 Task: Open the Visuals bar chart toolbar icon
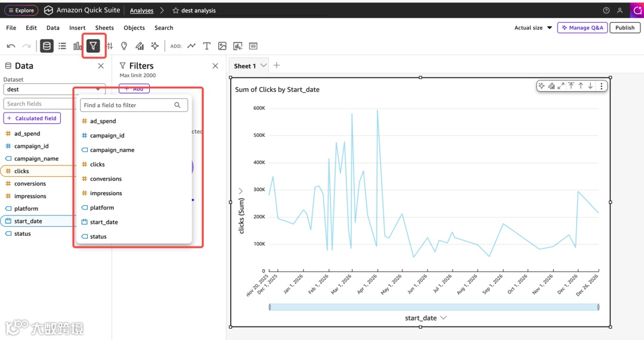tap(77, 46)
